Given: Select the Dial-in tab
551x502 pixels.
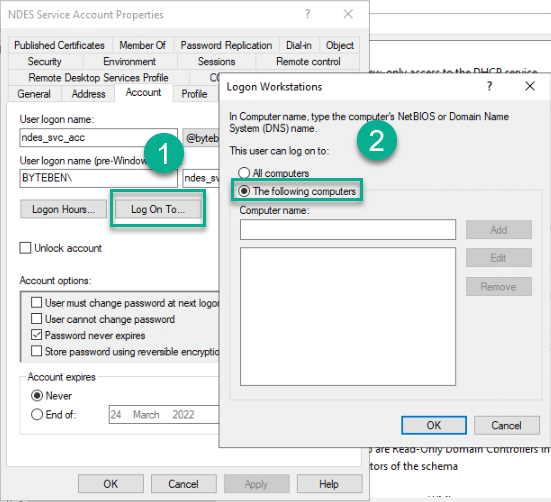Looking at the screenshot, I should (x=299, y=45).
